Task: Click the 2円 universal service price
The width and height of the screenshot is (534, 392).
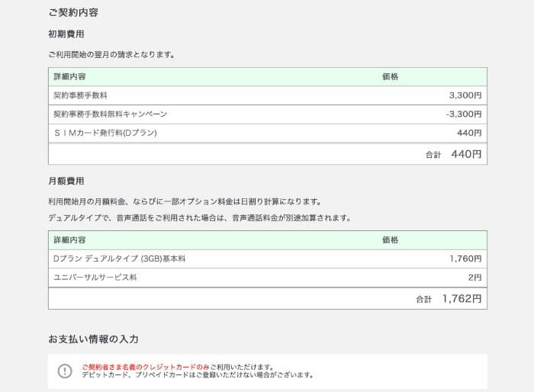Action: coord(474,278)
